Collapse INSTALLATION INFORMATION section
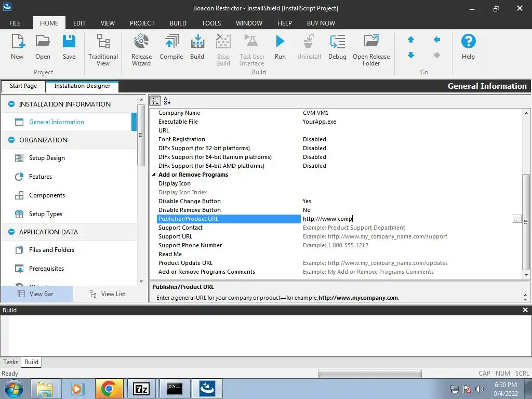This screenshot has width=532, height=399. click(11, 104)
